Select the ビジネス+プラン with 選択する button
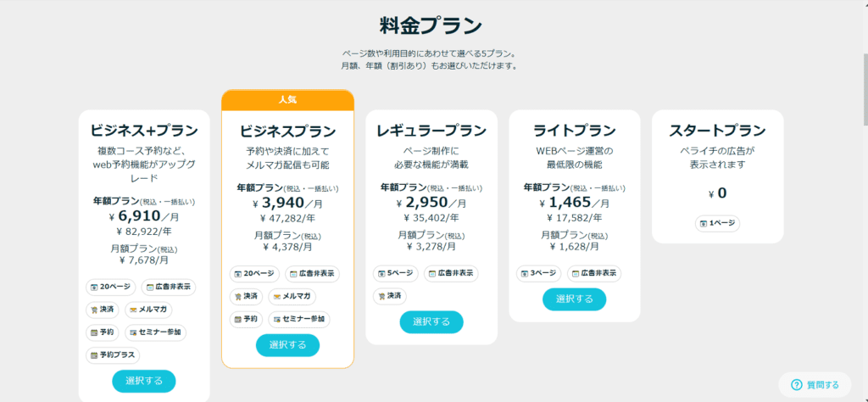Screen dimensions: 868x402 coord(144,381)
